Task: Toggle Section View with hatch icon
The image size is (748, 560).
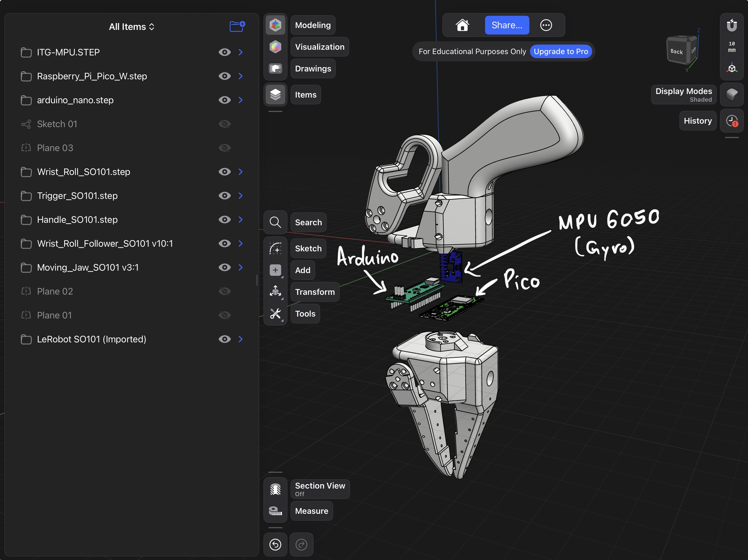Action: tap(275, 489)
